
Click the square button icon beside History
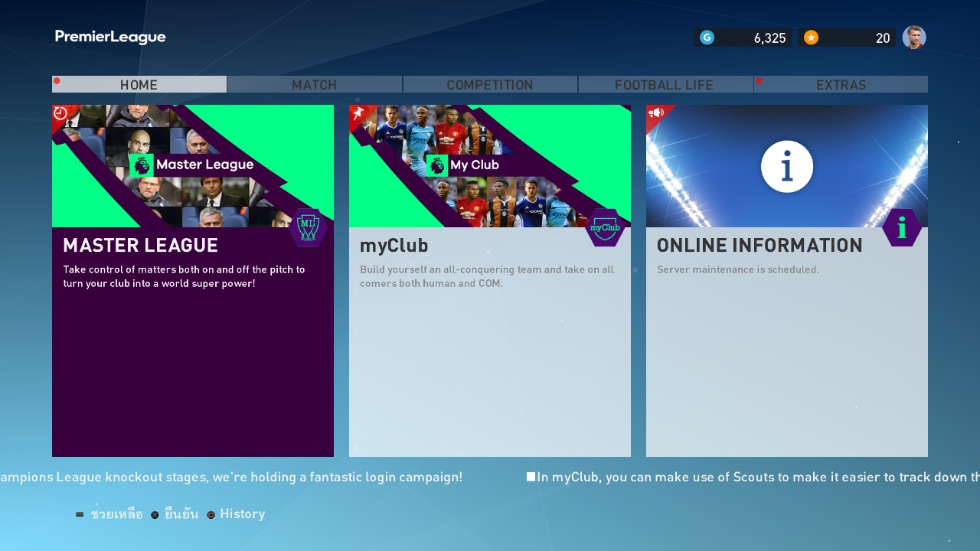(x=211, y=515)
